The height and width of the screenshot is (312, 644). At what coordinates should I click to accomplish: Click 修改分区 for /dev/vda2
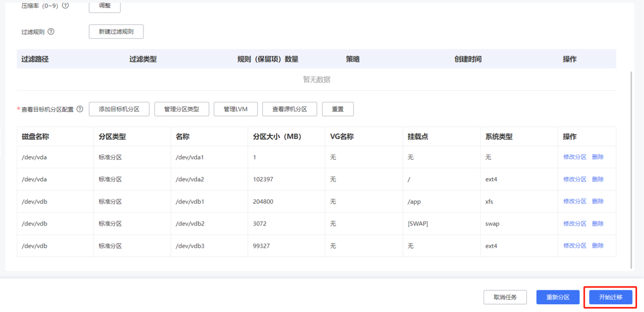pos(575,179)
